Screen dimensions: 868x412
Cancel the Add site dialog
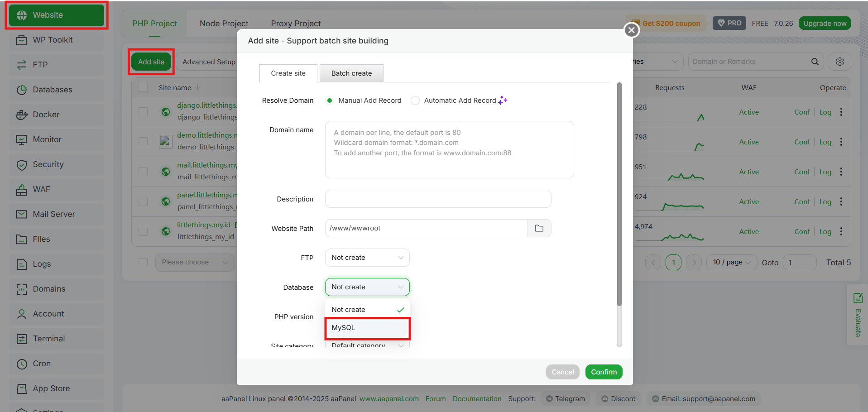[x=563, y=372]
